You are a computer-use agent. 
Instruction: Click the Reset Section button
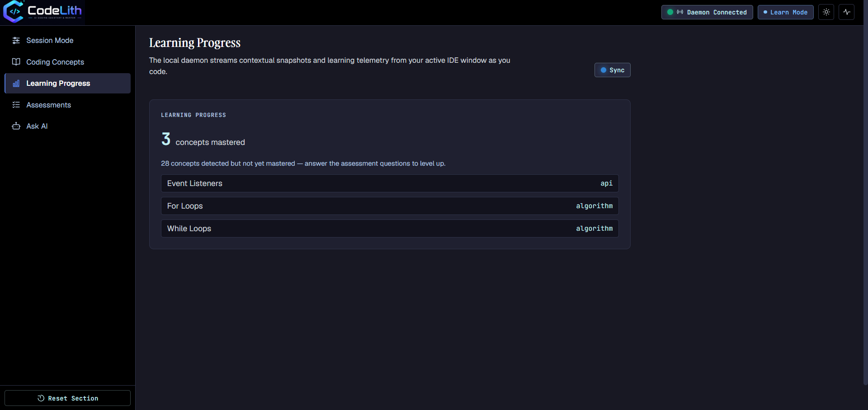click(68, 398)
